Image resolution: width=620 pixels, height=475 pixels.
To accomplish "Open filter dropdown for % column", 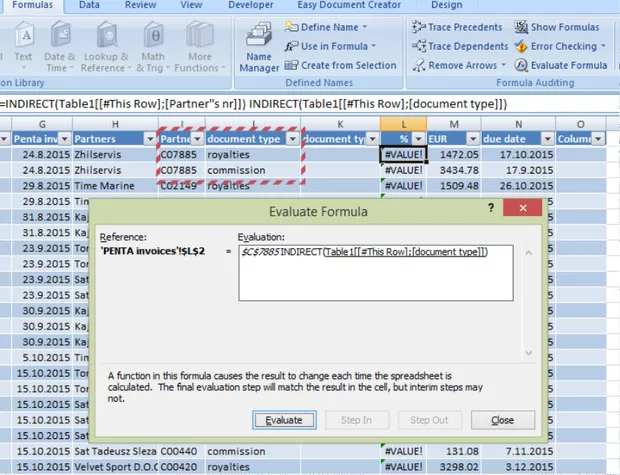I will [x=418, y=139].
